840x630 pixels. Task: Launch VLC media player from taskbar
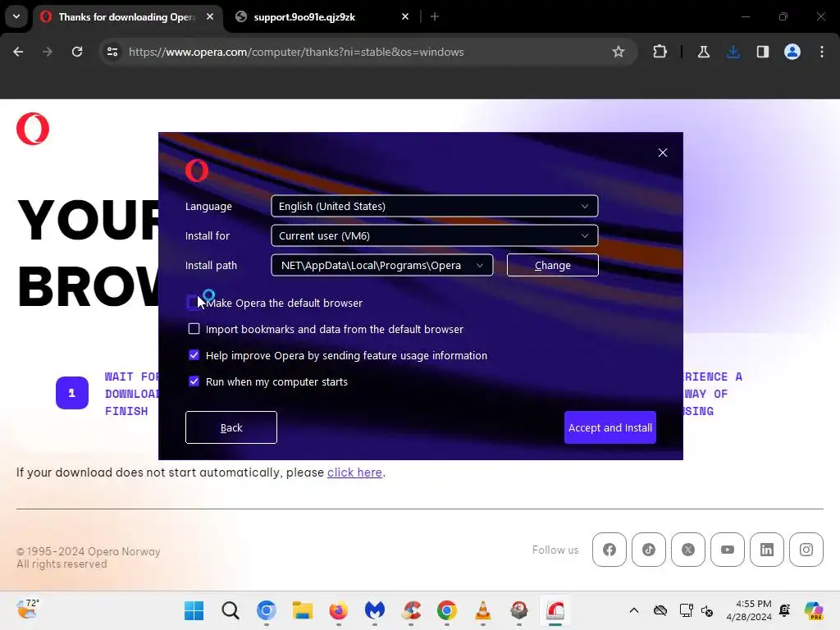pyautogui.click(x=482, y=610)
